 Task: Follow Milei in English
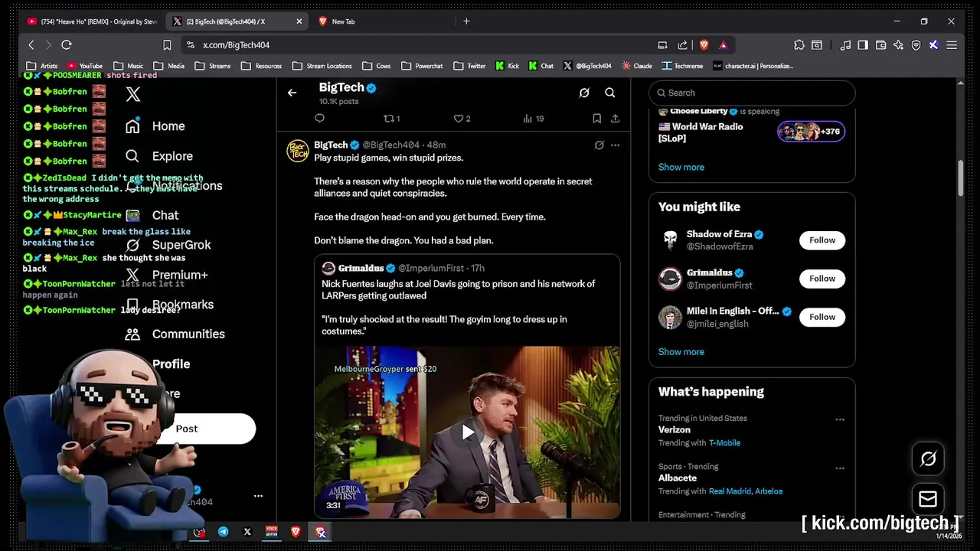822,317
